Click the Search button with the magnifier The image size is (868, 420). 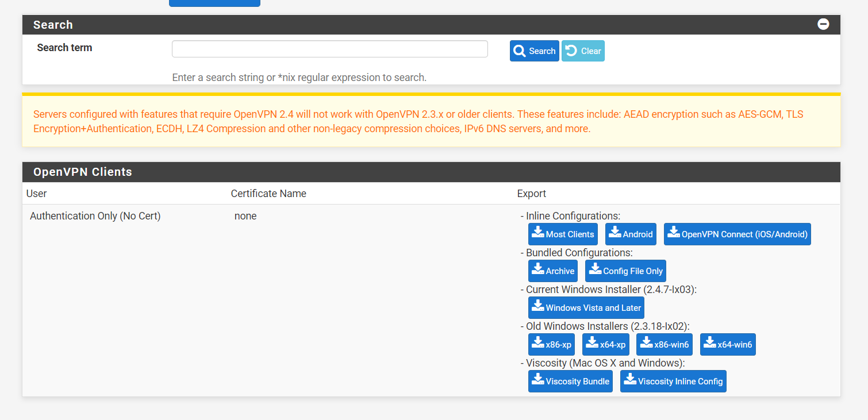(534, 51)
